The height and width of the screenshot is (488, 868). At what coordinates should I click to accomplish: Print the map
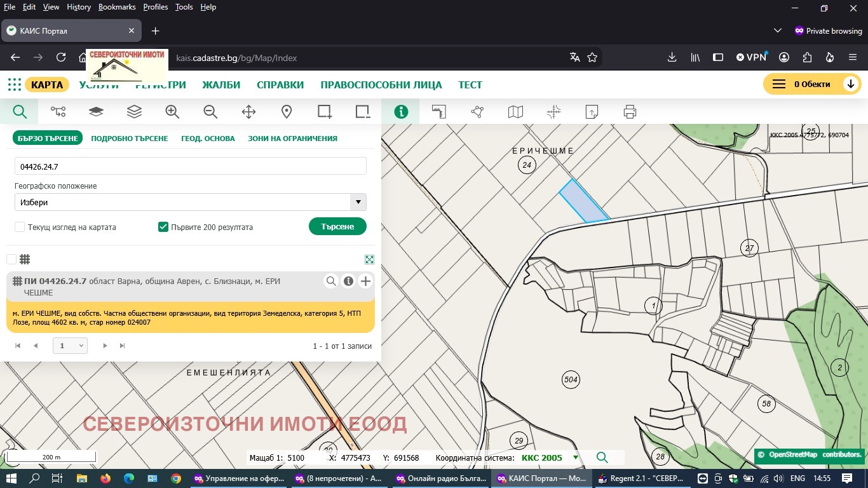[x=630, y=112]
